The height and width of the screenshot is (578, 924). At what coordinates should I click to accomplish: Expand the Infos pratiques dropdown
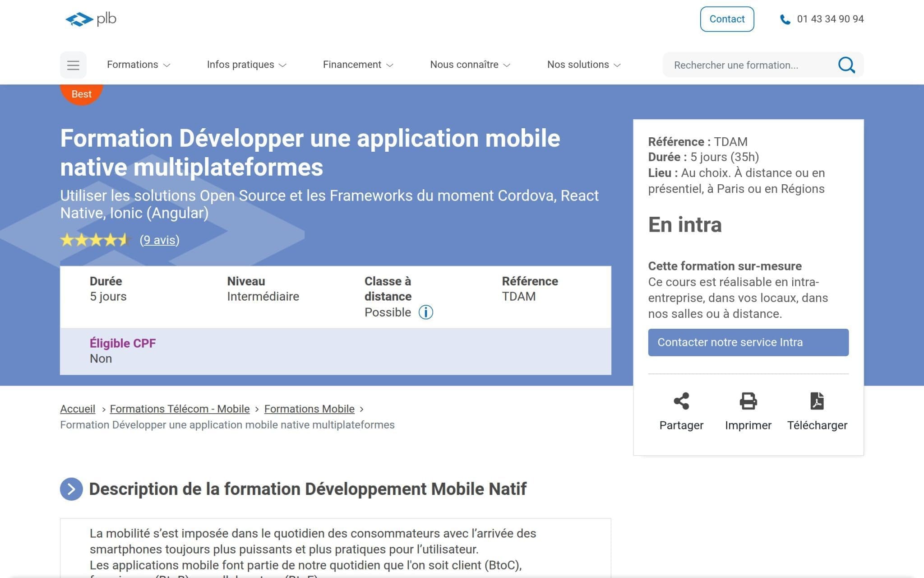coord(247,65)
